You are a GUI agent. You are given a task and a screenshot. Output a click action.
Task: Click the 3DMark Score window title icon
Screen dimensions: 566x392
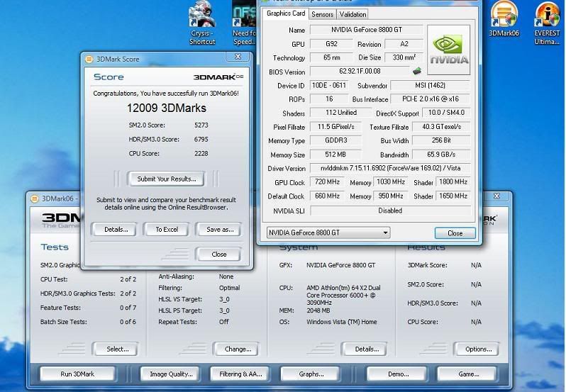89,59
